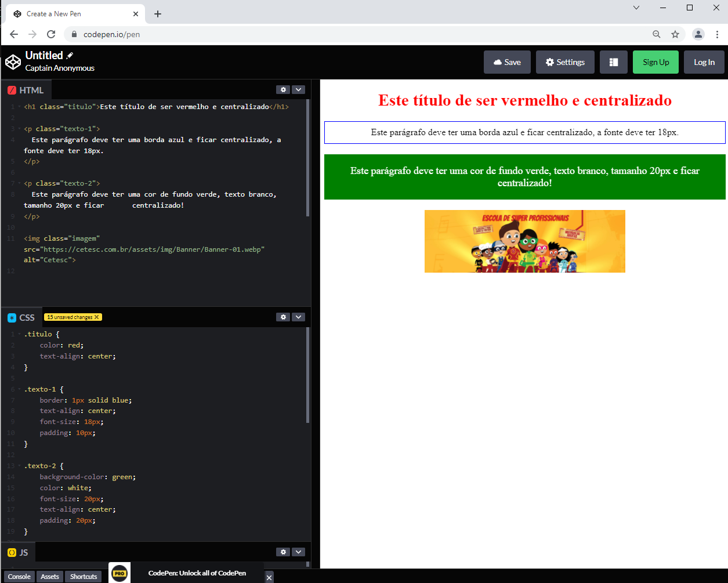Edit pen title with pencil icon
728x583 pixels.
tap(70, 56)
